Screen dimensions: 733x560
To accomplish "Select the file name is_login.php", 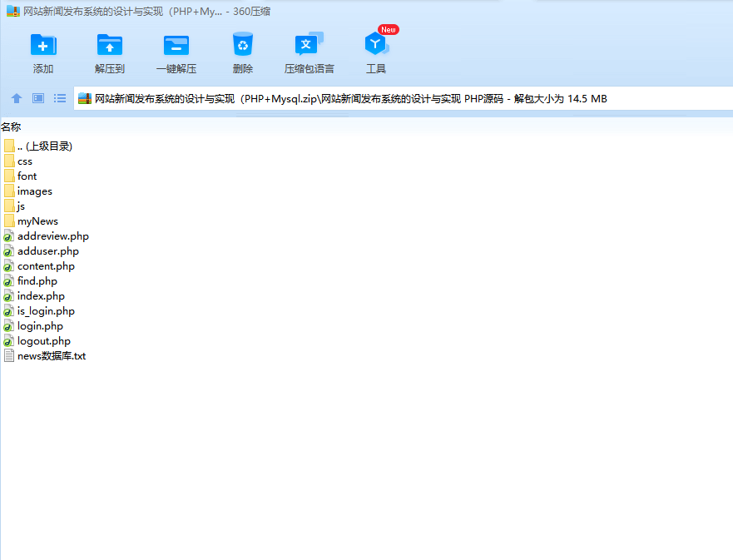I will (x=46, y=311).
